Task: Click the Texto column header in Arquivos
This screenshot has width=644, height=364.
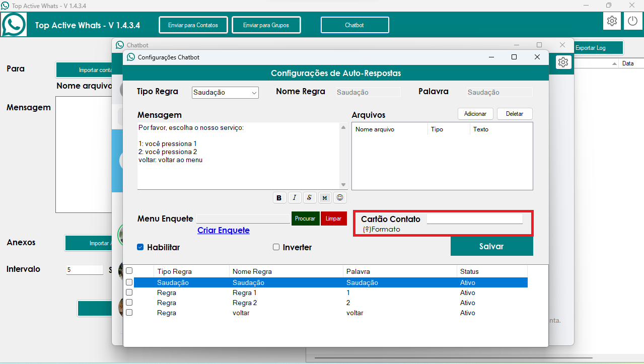Action: click(501, 129)
